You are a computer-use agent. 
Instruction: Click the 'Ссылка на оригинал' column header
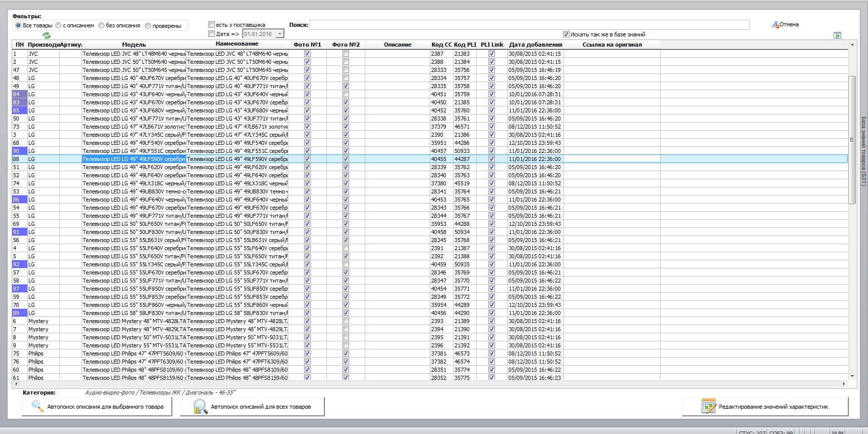tap(612, 45)
